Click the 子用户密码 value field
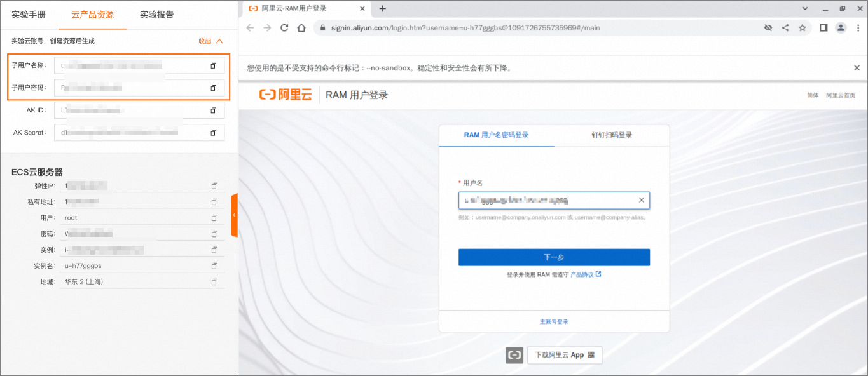 tap(139, 88)
